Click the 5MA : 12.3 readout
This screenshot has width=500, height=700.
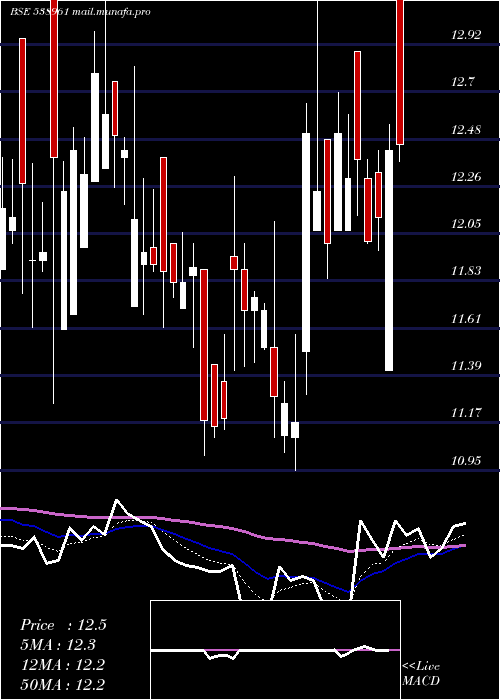pyautogui.click(x=58, y=645)
